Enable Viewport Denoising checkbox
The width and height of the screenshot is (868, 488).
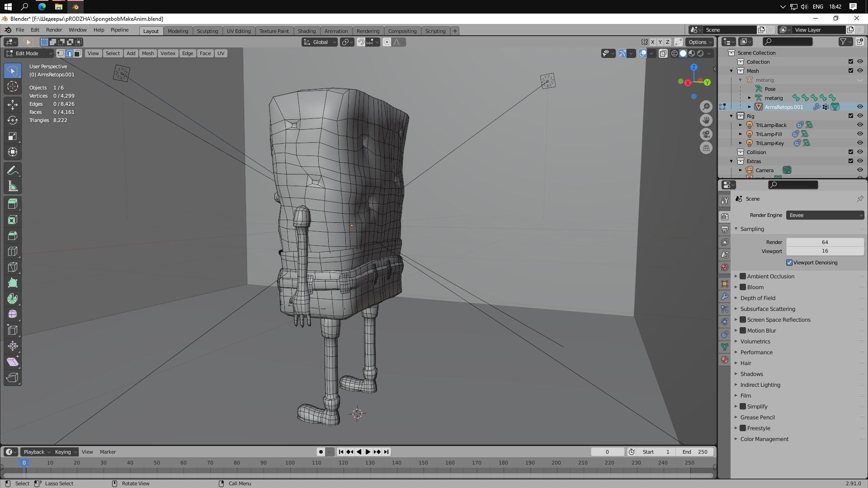point(789,263)
